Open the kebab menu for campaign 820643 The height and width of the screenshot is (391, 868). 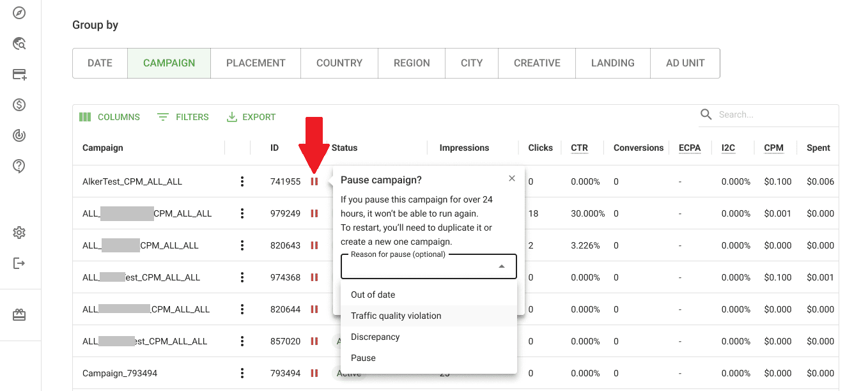(x=242, y=245)
